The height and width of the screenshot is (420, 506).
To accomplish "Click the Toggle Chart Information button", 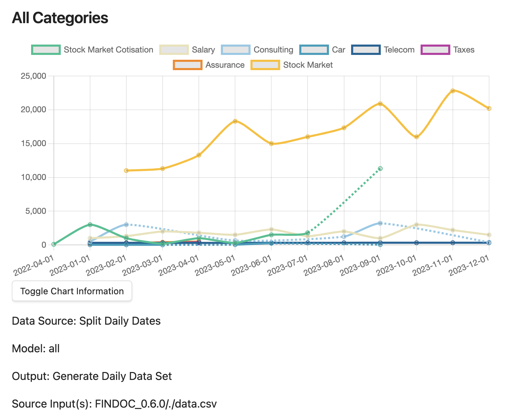I will click(x=72, y=291).
